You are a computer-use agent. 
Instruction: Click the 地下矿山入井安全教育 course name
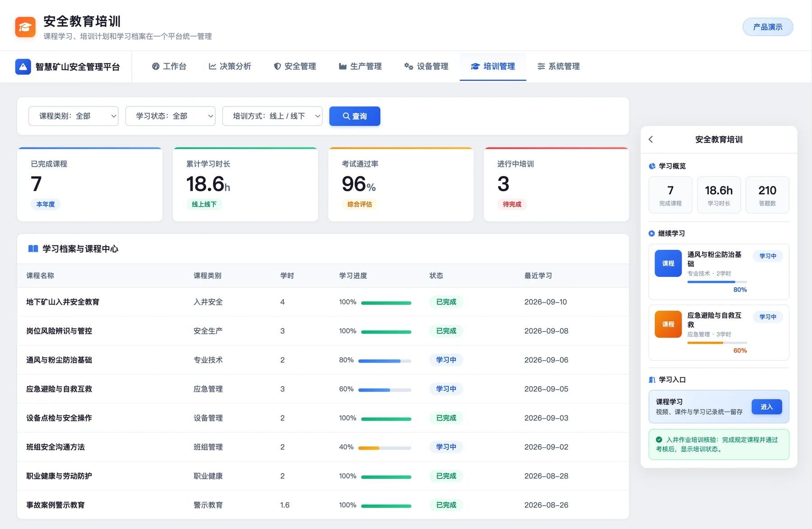(63, 302)
